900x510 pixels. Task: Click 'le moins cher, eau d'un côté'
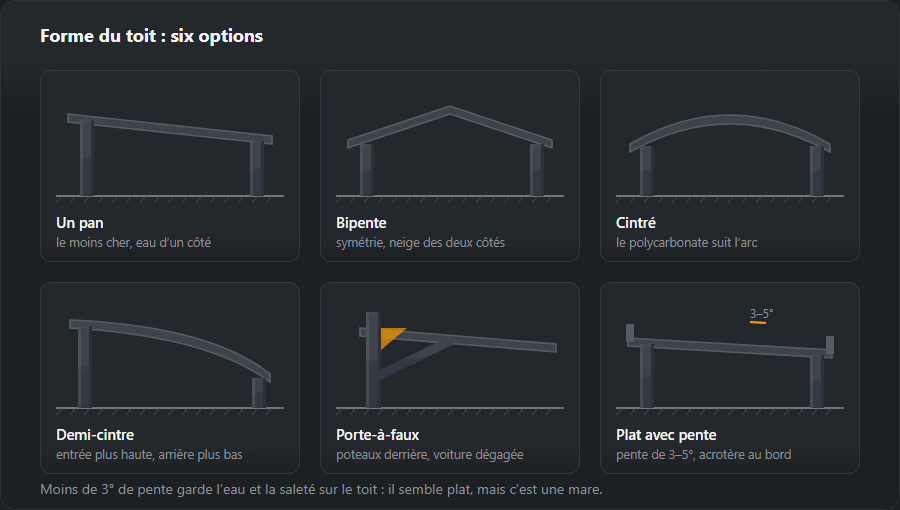(134, 243)
